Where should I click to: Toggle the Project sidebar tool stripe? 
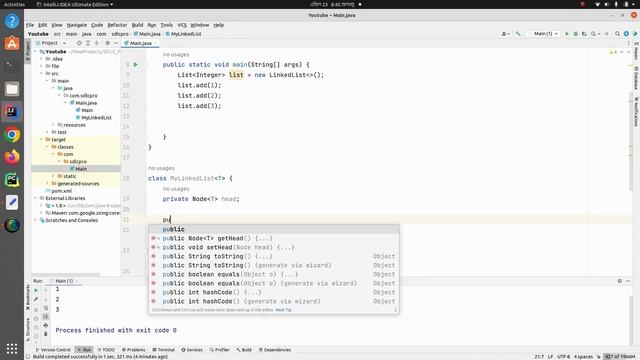coord(28,50)
